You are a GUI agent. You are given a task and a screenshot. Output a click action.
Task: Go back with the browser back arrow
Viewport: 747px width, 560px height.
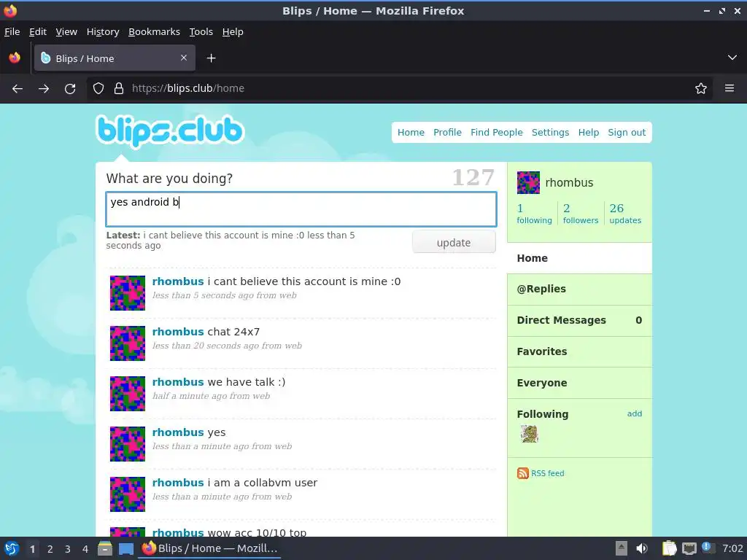tap(18, 88)
